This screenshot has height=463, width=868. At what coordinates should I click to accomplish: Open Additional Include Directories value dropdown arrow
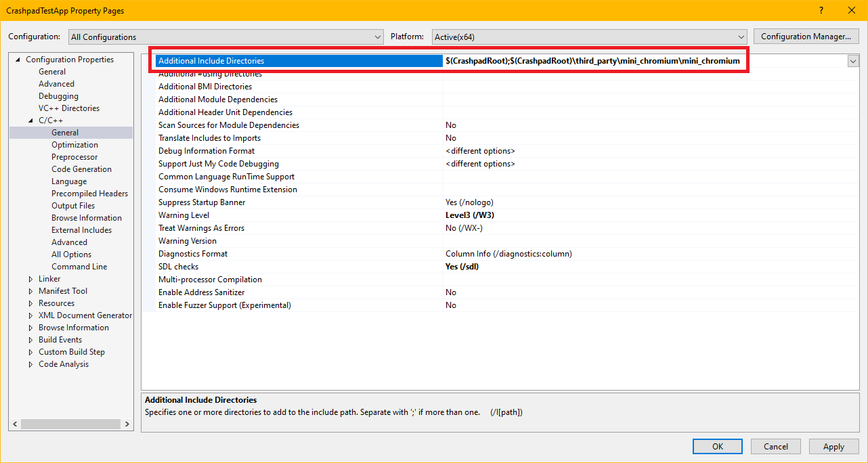(x=852, y=61)
